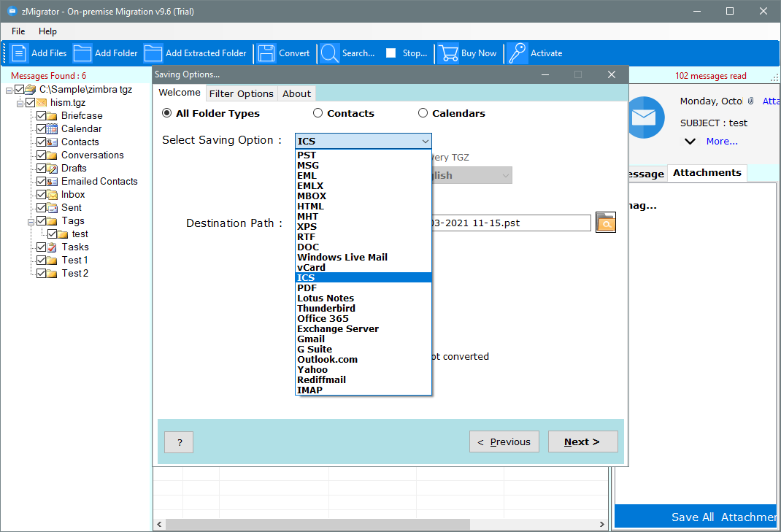Select the All Folder Types radio button

point(167,113)
